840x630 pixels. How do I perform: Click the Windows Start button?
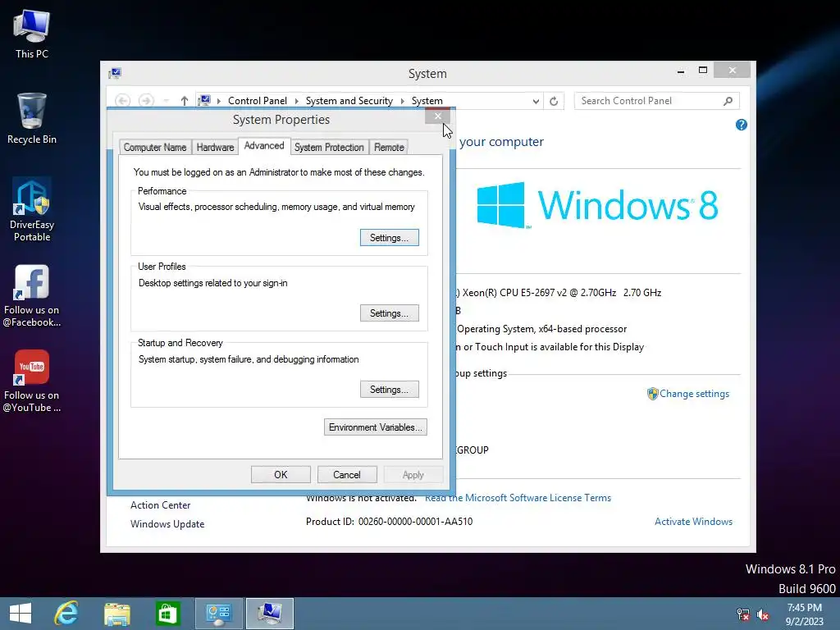tap(21, 614)
